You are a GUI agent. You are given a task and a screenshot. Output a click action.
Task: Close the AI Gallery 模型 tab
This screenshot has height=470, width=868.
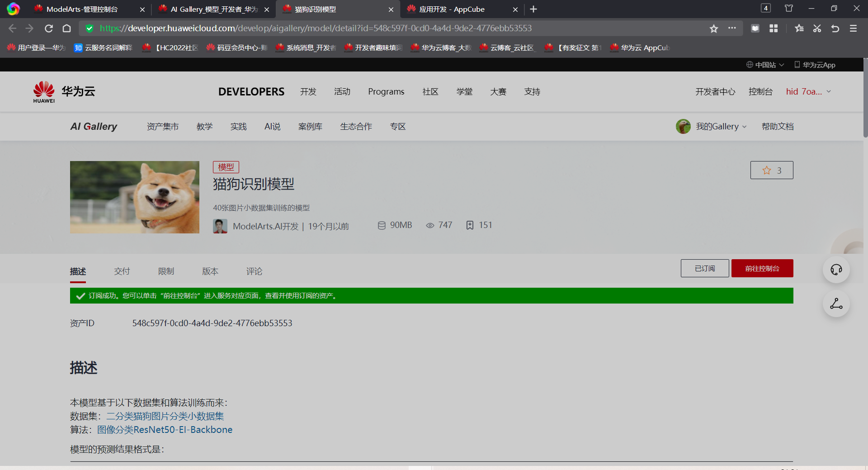pos(267,9)
